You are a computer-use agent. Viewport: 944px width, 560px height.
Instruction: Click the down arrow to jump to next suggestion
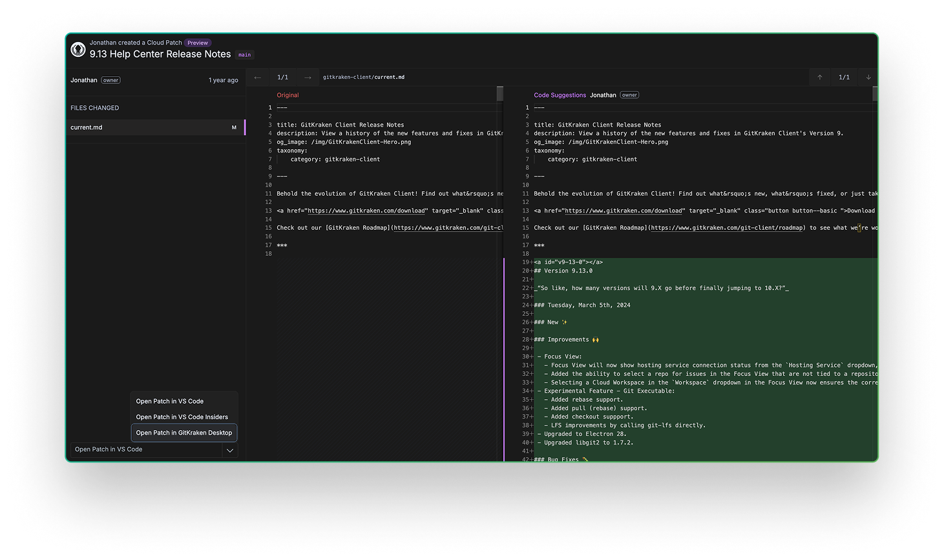(868, 77)
